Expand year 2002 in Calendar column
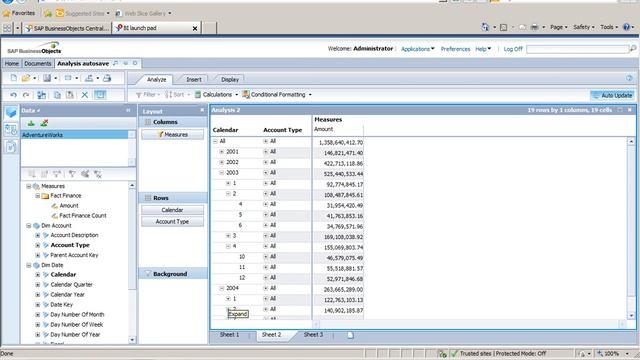Screen dimensions: 640x360 coord(222,162)
